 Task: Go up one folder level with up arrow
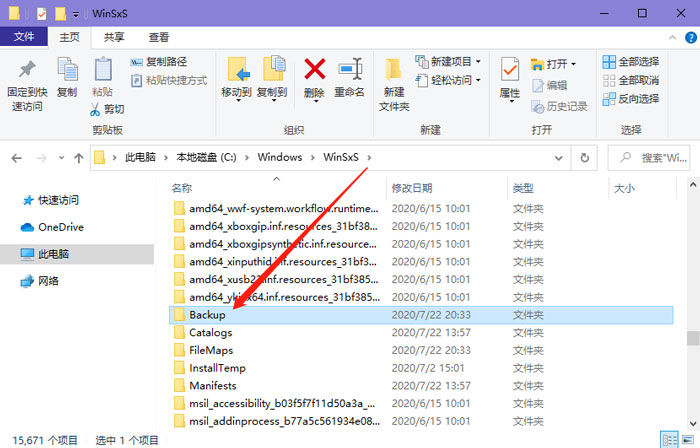[x=78, y=158]
